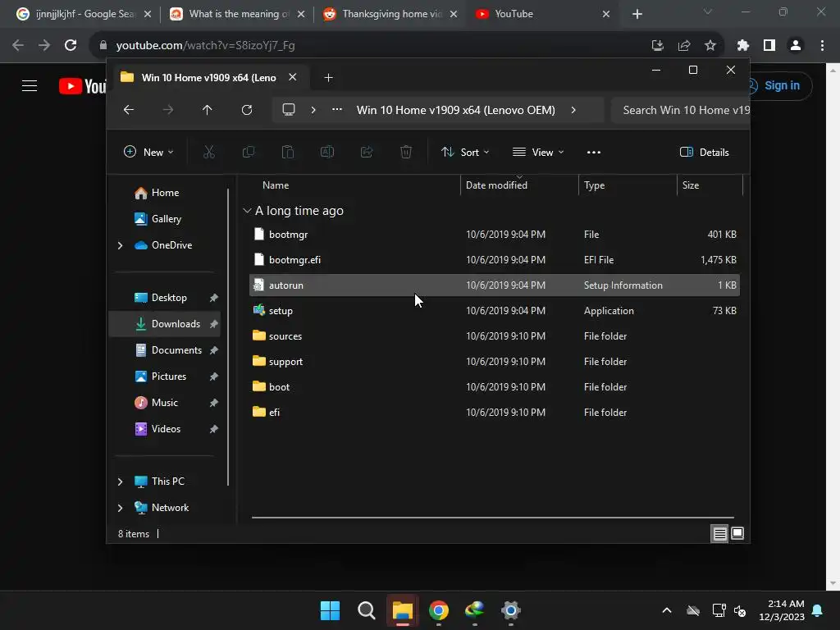Click the Cut scissors icon in Explorer toolbar
The width and height of the screenshot is (840, 630).
209,152
